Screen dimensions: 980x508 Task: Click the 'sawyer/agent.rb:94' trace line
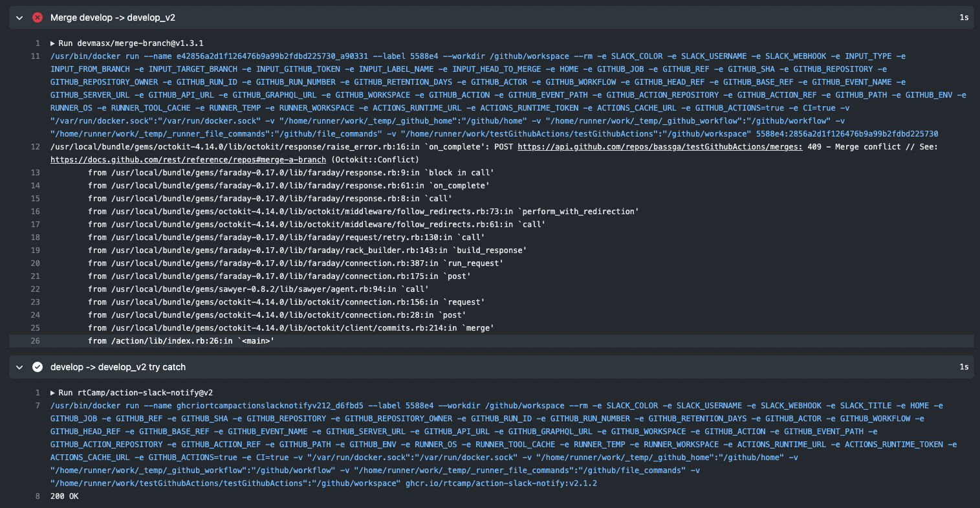pyautogui.click(x=258, y=289)
